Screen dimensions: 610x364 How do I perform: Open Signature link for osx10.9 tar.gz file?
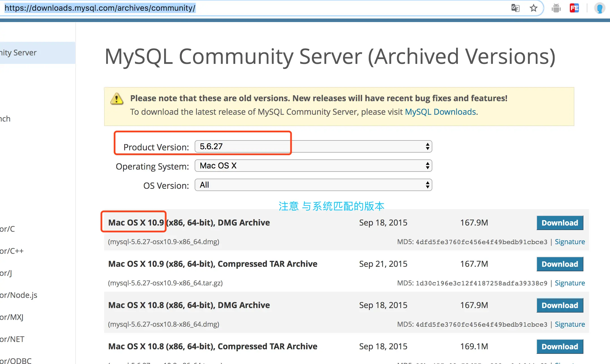(x=570, y=283)
